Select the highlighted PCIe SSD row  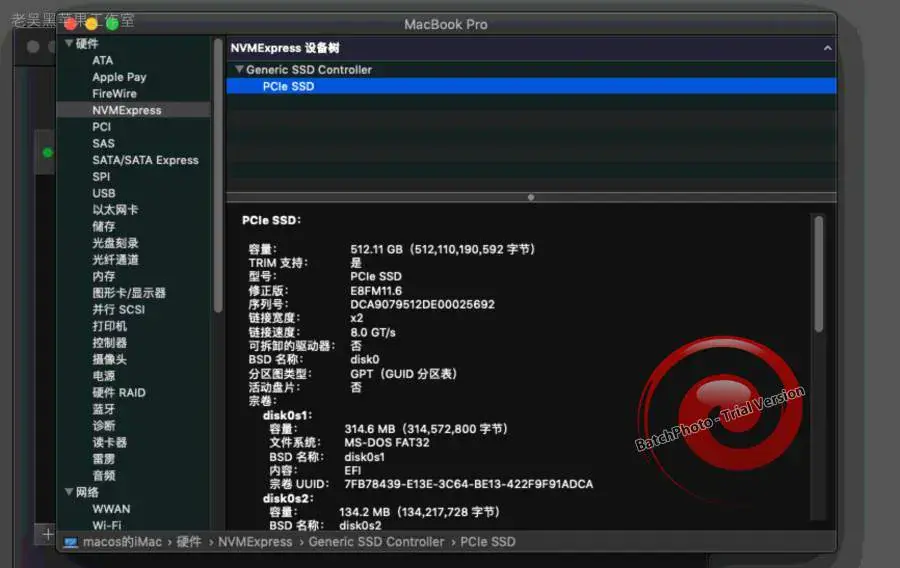tap(531, 86)
